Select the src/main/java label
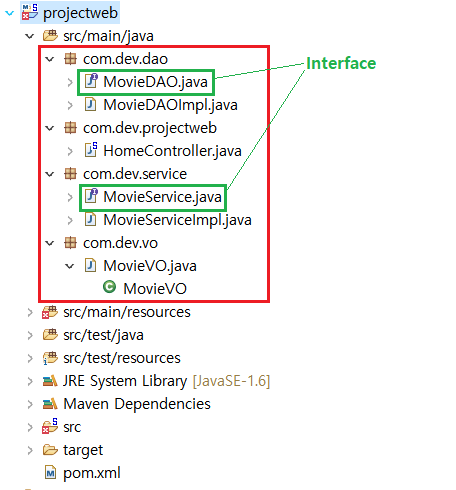The image size is (456, 490). (108, 36)
